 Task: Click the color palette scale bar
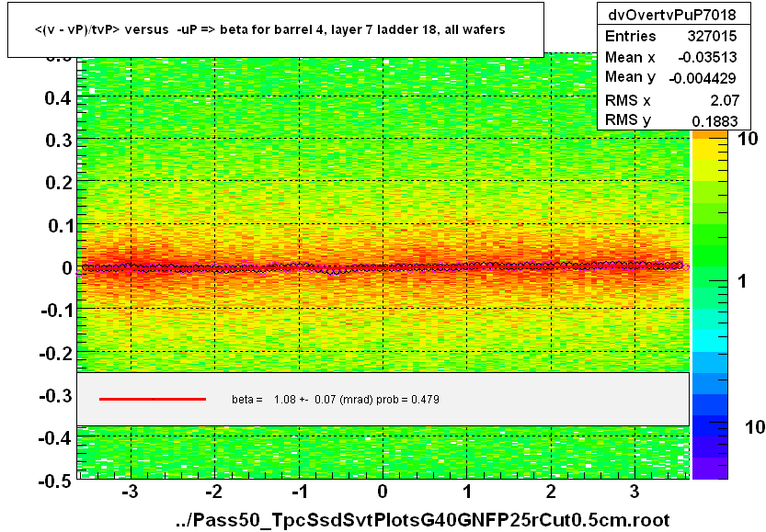[x=710, y=304]
